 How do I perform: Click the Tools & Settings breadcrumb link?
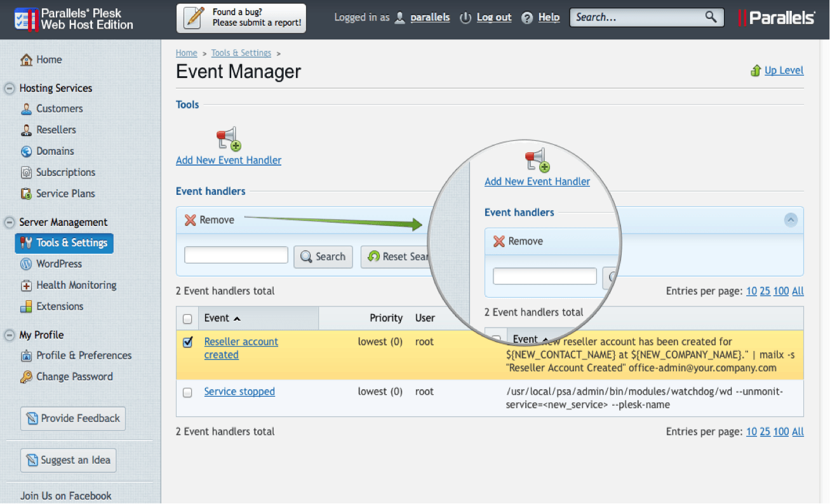(241, 53)
